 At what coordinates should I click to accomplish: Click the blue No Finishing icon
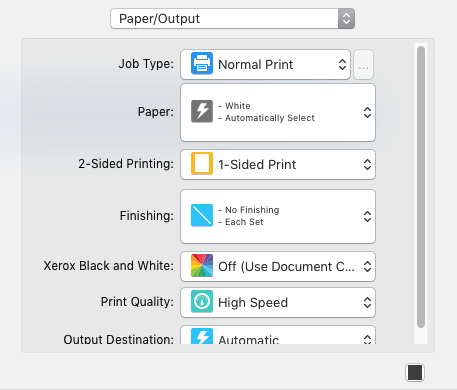point(202,215)
